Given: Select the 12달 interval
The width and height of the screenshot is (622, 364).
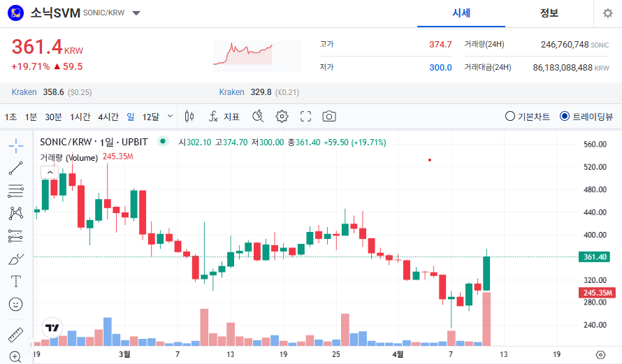Looking at the screenshot, I should [151, 117].
